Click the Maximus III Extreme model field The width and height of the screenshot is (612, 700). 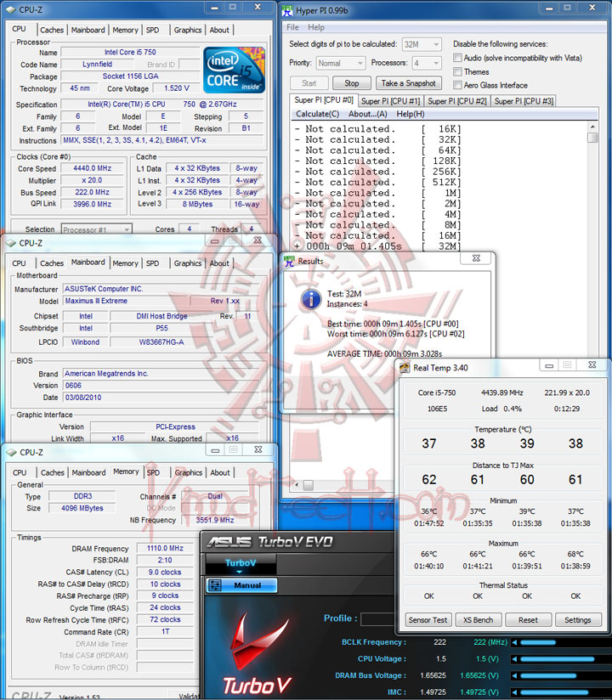[126, 301]
